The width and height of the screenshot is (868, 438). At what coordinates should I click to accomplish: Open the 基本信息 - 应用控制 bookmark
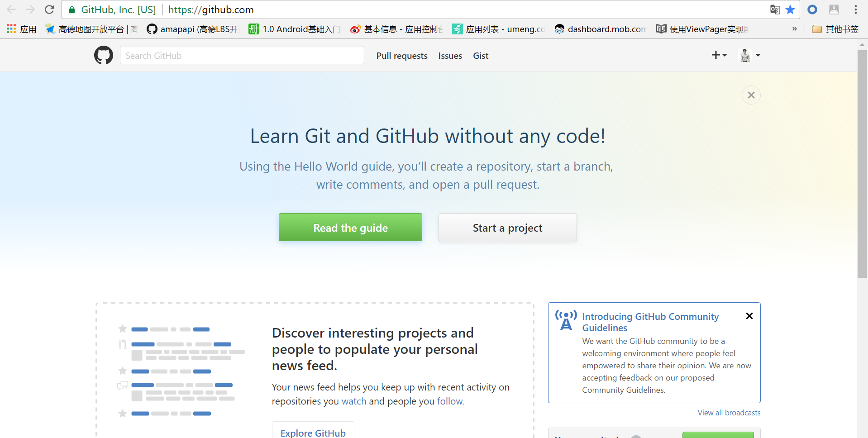click(x=396, y=29)
